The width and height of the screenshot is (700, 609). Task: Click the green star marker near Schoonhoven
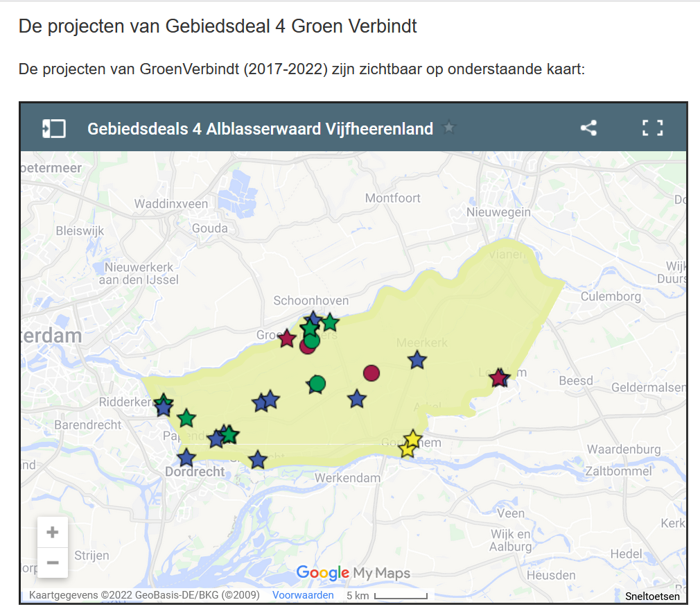[x=330, y=323]
